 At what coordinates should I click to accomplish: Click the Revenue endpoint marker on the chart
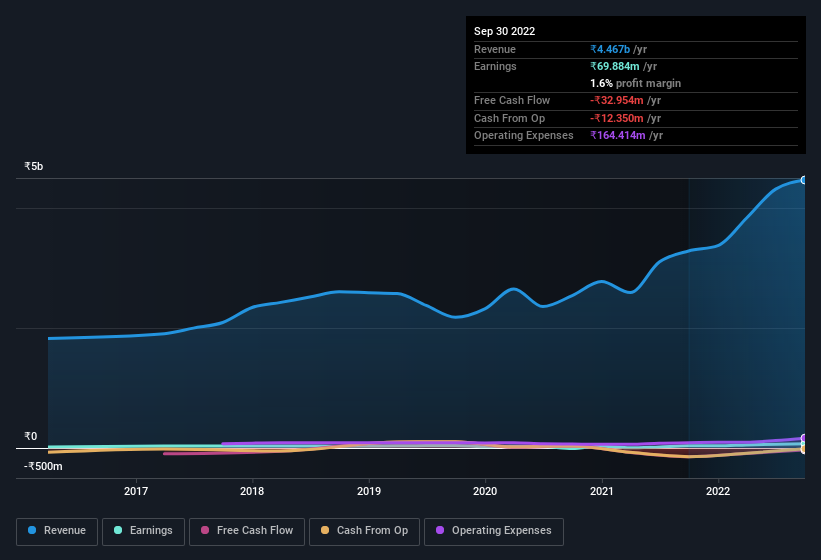coord(804,180)
